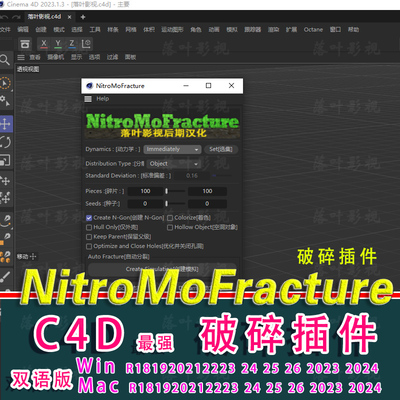Open the 窗口 menu

pyautogui.click(x=335, y=29)
